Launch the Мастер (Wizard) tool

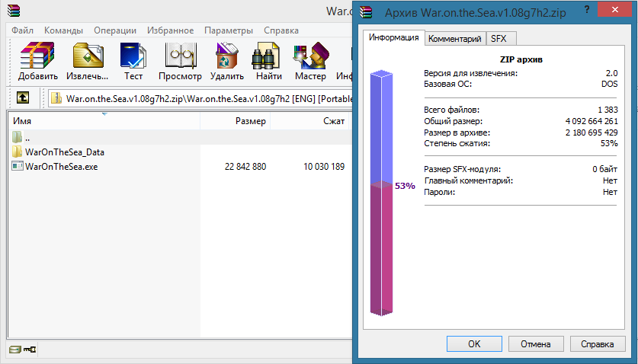point(311,56)
